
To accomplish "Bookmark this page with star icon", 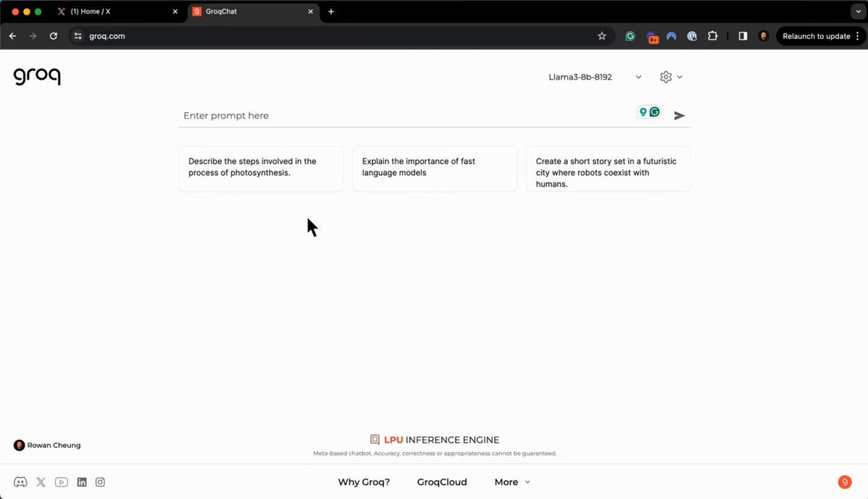I will tap(602, 36).
